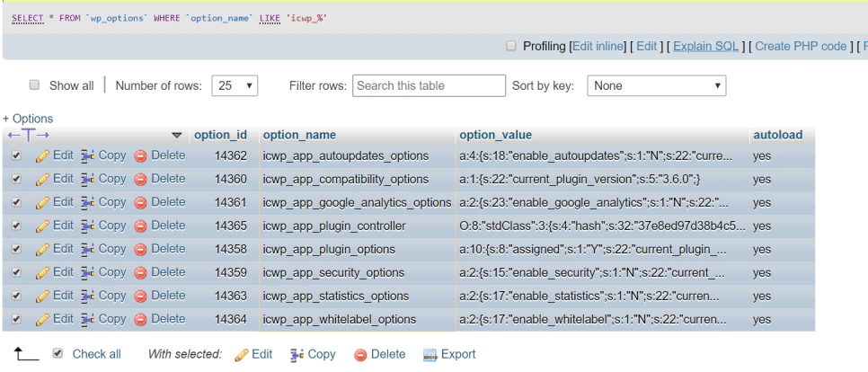Click the With selected Copy link text
868x372 pixels.
322,354
